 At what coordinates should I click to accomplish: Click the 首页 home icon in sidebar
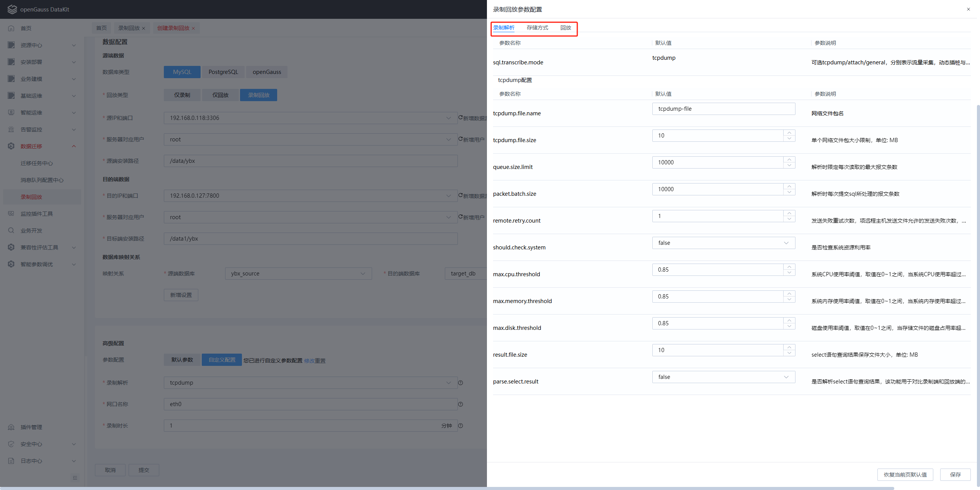[11, 28]
